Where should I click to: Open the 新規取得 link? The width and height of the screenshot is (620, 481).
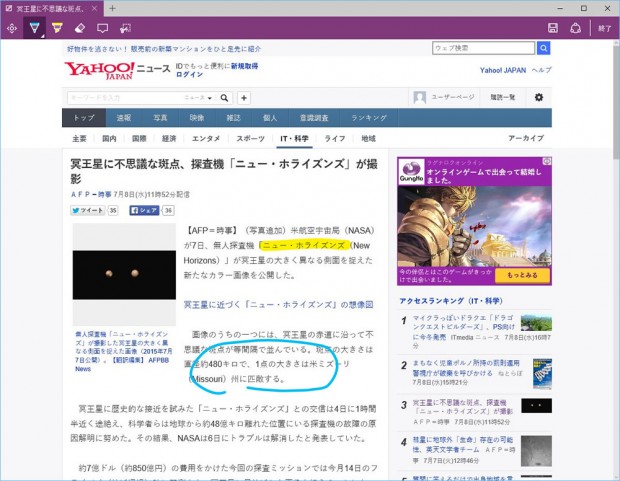click(x=244, y=66)
